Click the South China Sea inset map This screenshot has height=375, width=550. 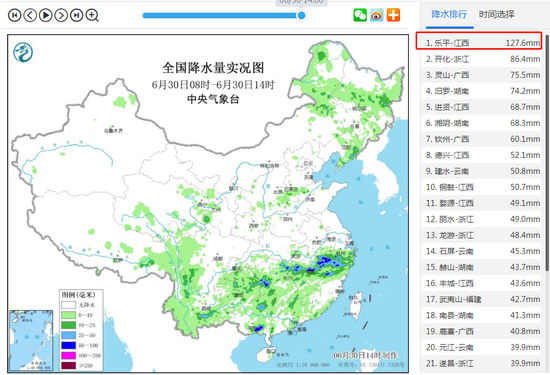pyautogui.click(x=31, y=340)
